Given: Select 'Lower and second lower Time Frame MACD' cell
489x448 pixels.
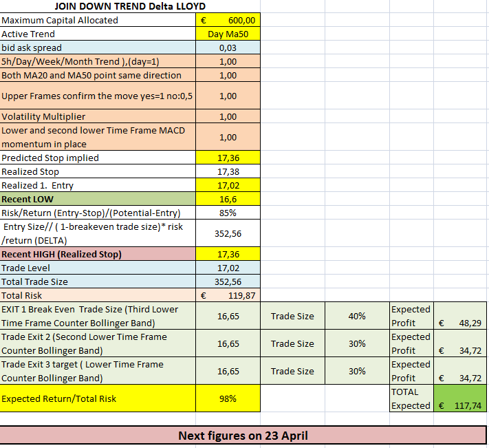Looking at the screenshot, I should click(98, 137).
